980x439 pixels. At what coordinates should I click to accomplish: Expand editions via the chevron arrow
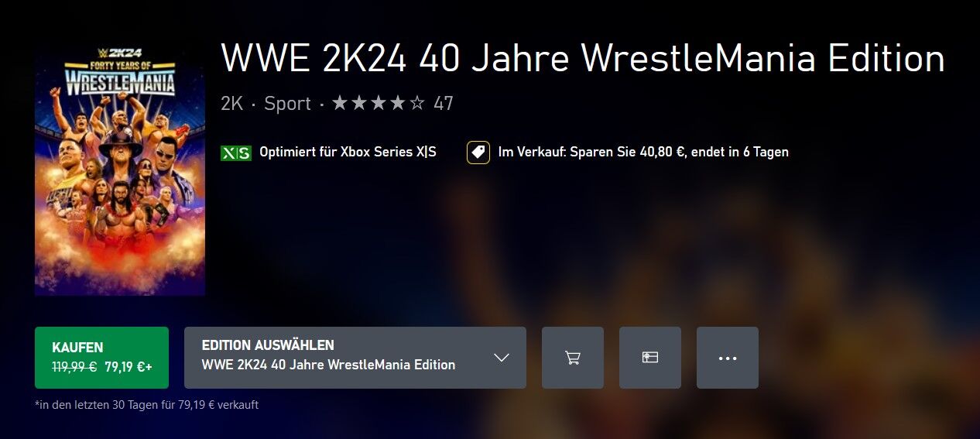[x=502, y=358]
